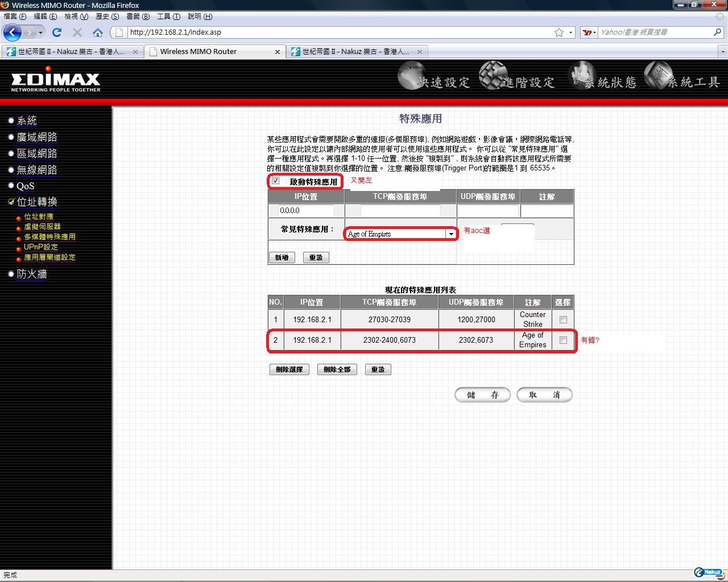The height and width of the screenshot is (582, 728).
Task: Open the 書籤 (B) menu
Action: coord(138,16)
